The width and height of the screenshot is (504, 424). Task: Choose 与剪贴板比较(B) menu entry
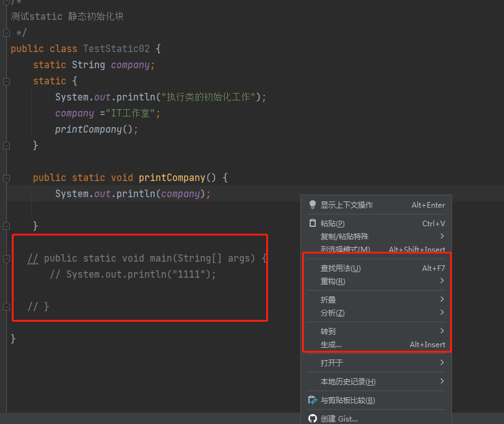(x=376, y=400)
